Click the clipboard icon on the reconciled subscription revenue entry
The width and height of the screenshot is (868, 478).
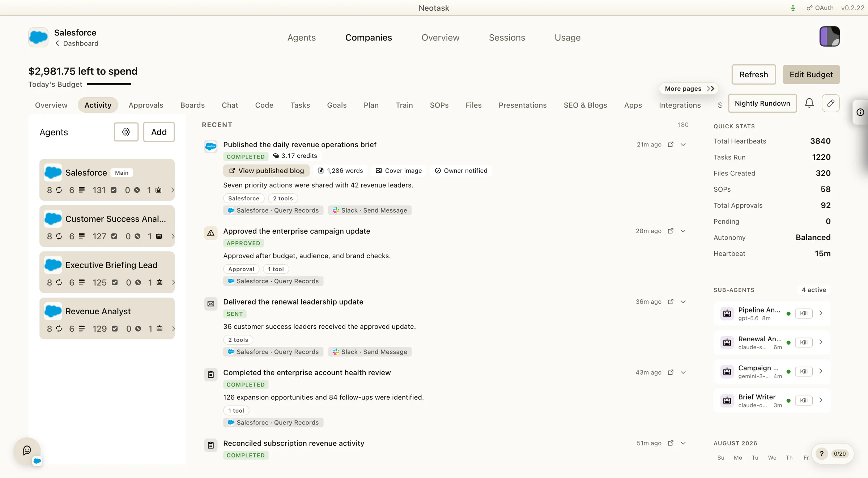211,445
